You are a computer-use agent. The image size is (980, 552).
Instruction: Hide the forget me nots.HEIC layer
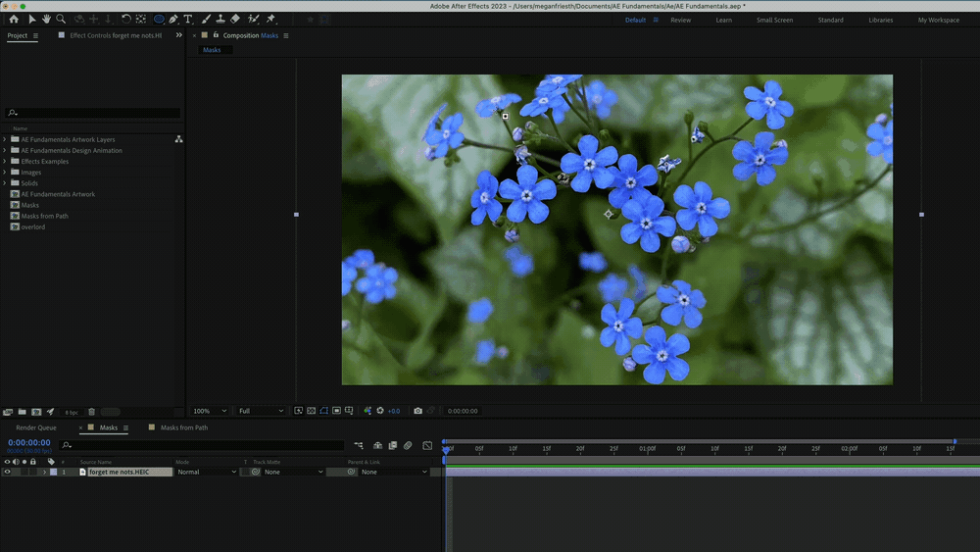(x=7, y=472)
